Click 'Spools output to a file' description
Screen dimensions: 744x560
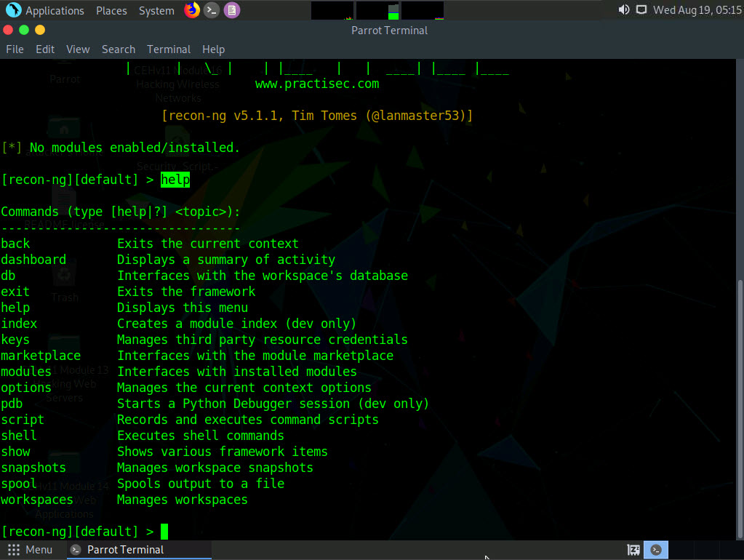click(x=201, y=484)
